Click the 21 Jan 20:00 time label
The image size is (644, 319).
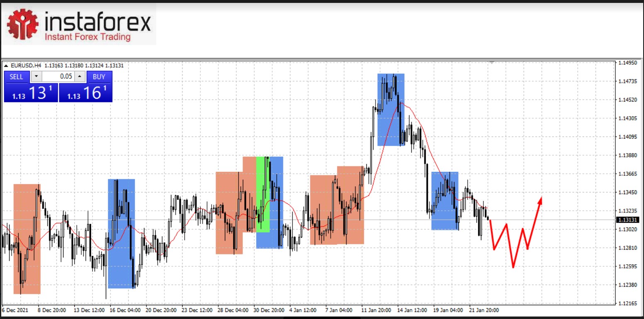click(484, 310)
